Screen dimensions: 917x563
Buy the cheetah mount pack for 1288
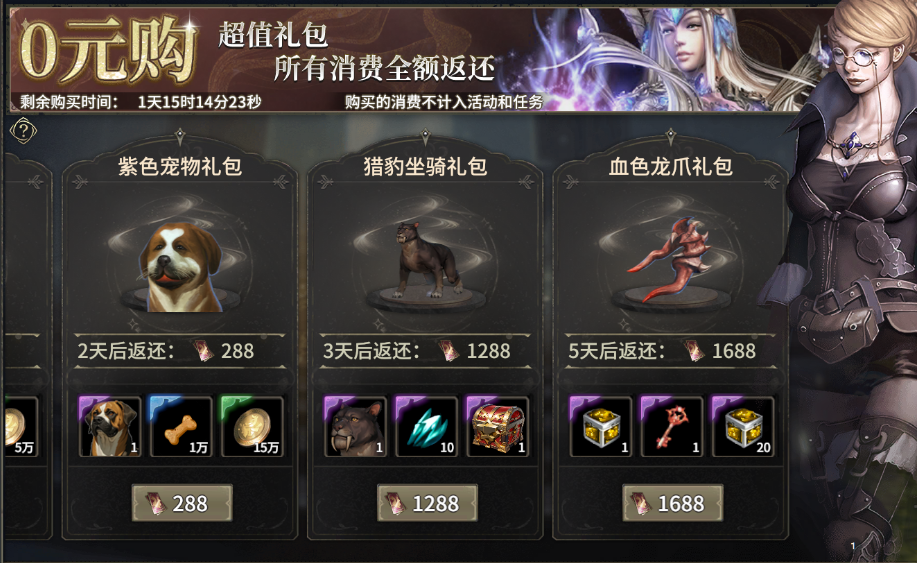click(427, 503)
